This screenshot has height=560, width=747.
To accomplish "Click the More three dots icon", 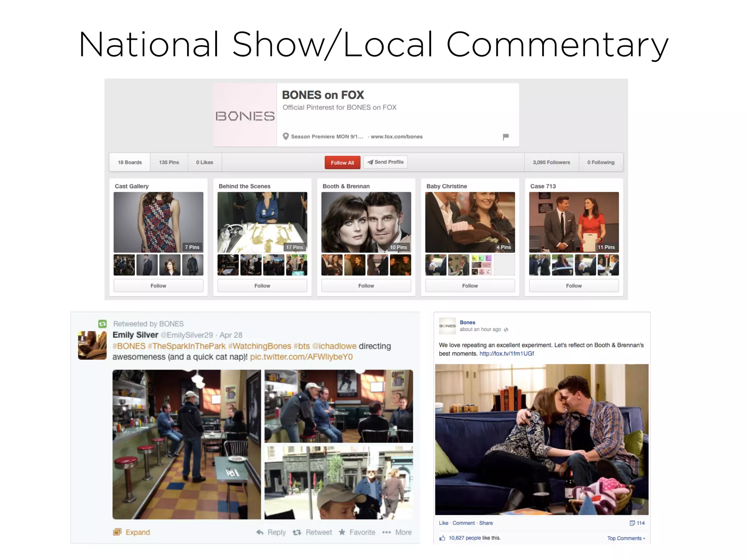I will pyautogui.click(x=387, y=532).
